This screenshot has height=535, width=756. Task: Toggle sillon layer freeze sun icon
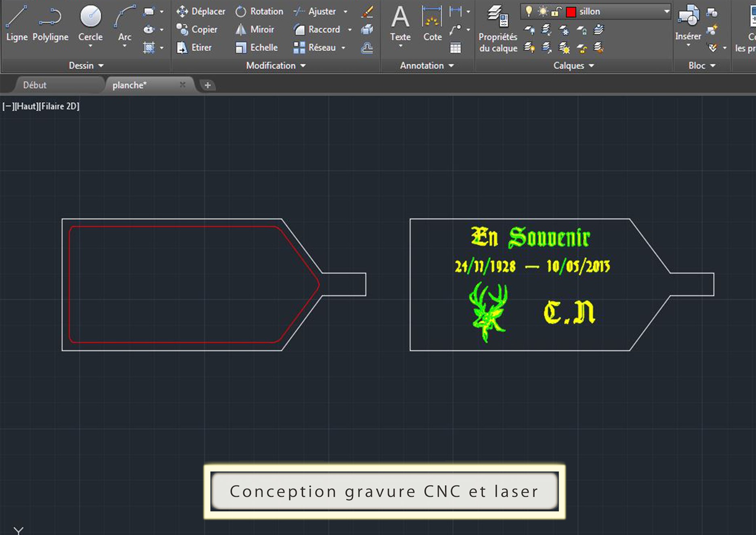point(543,11)
